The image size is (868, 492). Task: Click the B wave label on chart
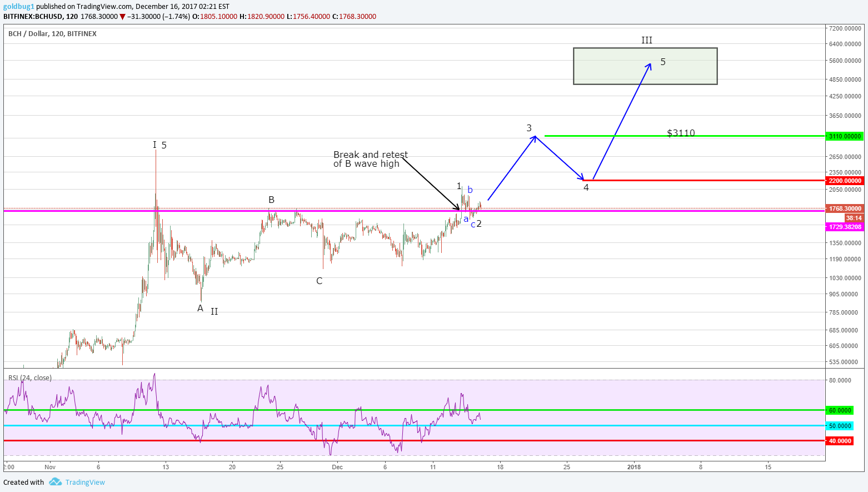point(271,200)
